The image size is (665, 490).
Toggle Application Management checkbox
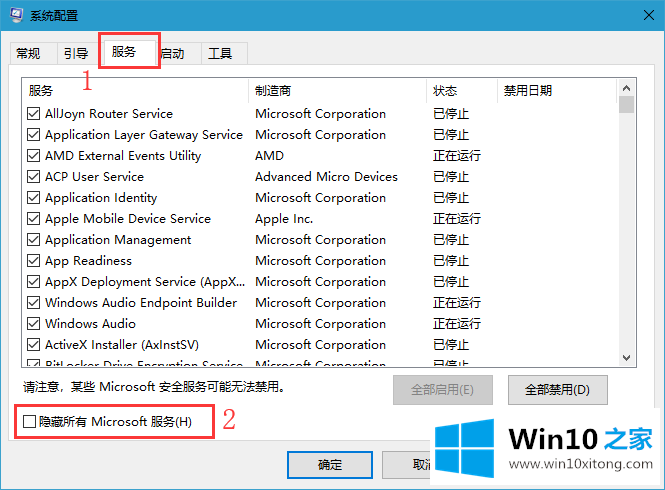pos(34,240)
